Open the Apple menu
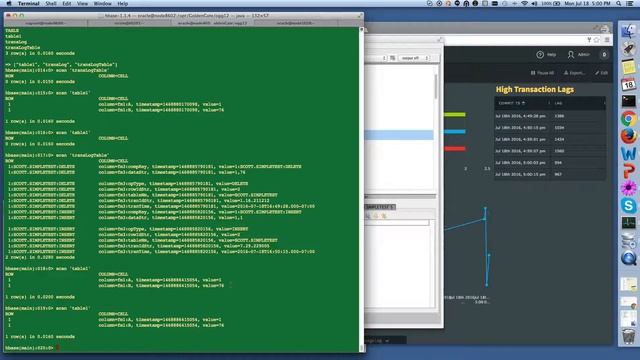Image resolution: width=640 pixels, height=360 pixels. (9, 3)
